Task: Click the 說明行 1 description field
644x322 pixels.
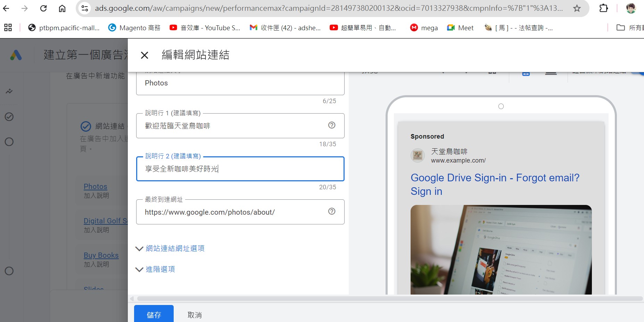Action: 240,126
